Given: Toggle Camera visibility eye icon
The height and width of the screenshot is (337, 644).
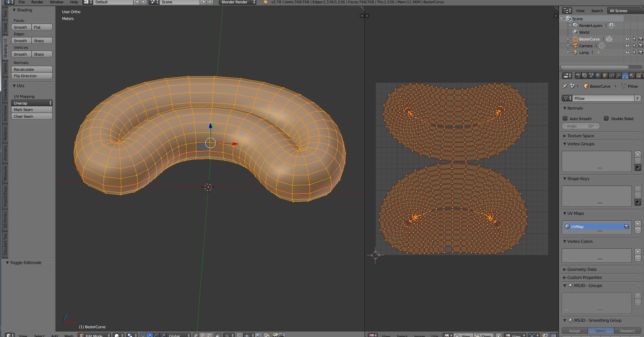Looking at the screenshot, I should tap(627, 46).
